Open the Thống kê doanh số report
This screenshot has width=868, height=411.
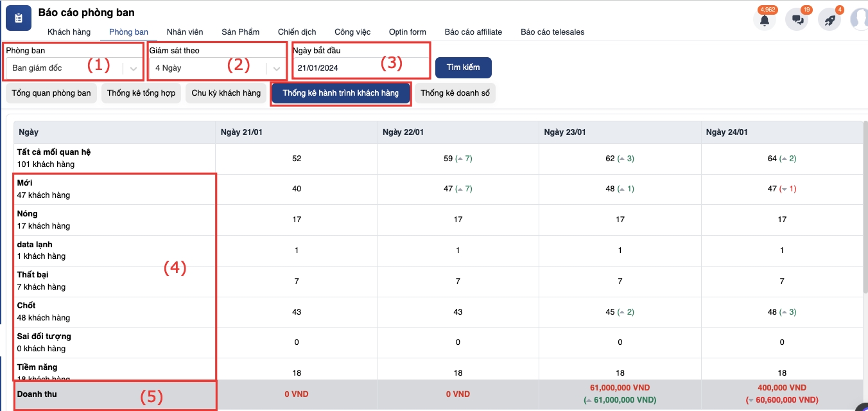click(455, 93)
